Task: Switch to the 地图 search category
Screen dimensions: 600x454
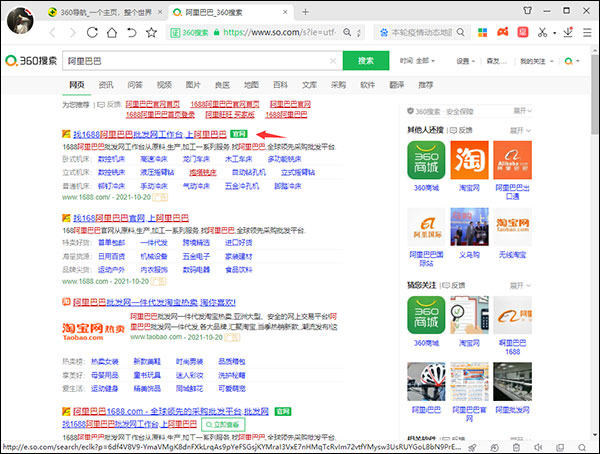Action: click(x=251, y=86)
